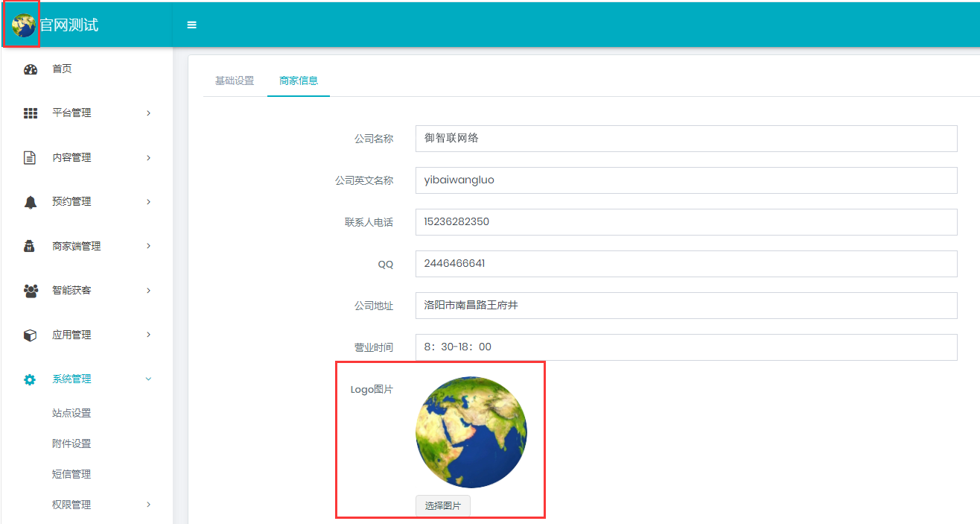Open the 短信管理 submenu link
Image resolution: width=980 pixels, height=524 pixels.
point(71,474)
